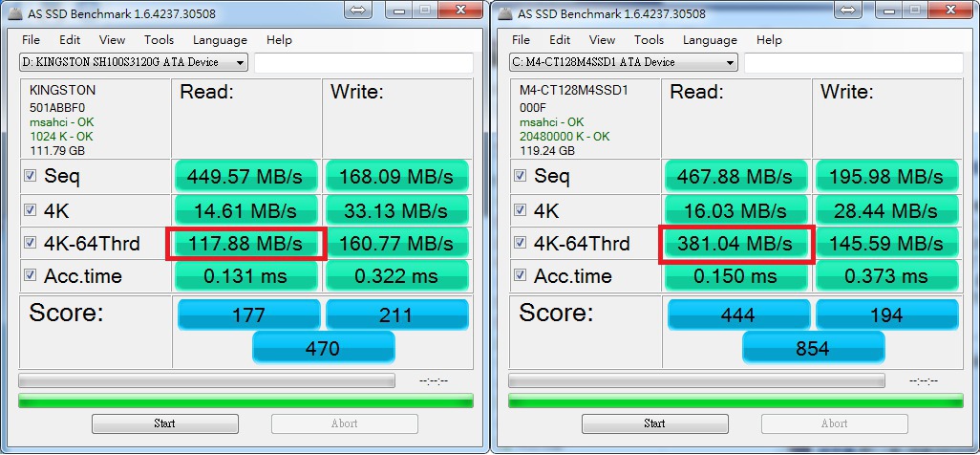Open View menu in the right window
Screen dimensions: 980x455
(x=602, y=40)
